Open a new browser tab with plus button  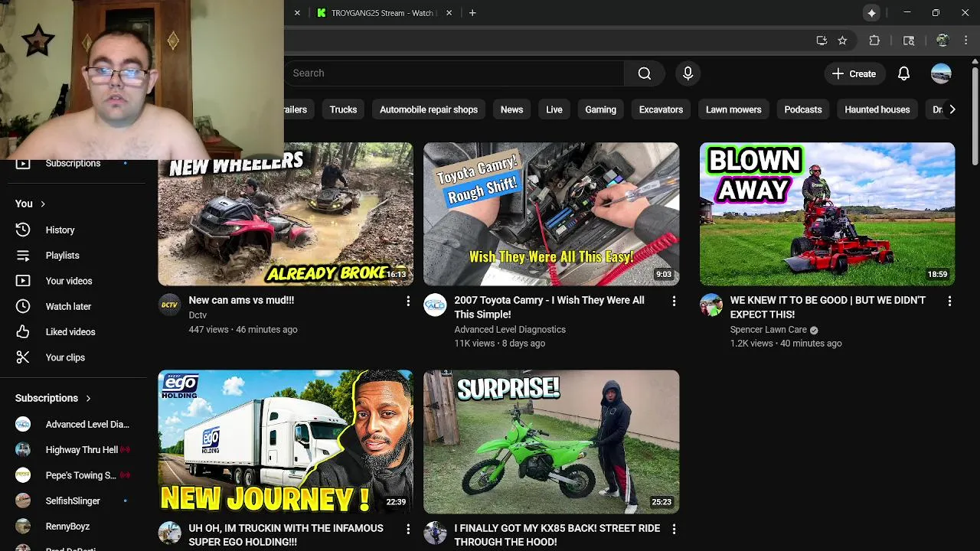point(472,13)
